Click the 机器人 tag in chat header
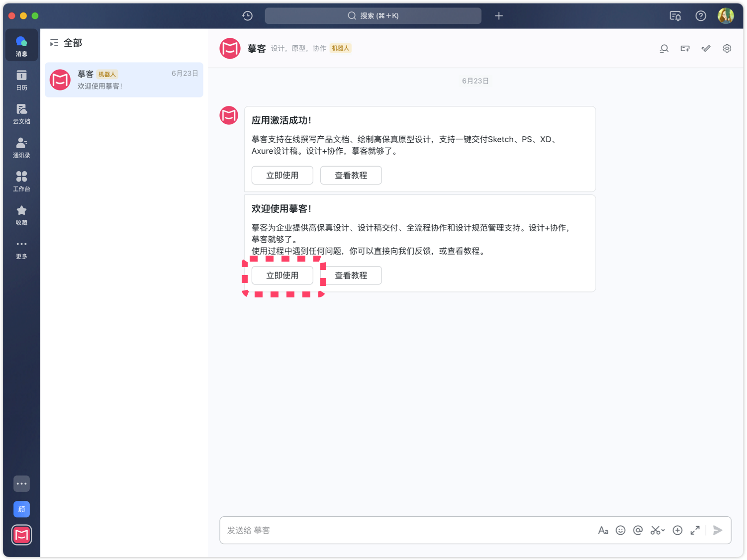This screenshot has height=560, width=747. pos(341,48)
